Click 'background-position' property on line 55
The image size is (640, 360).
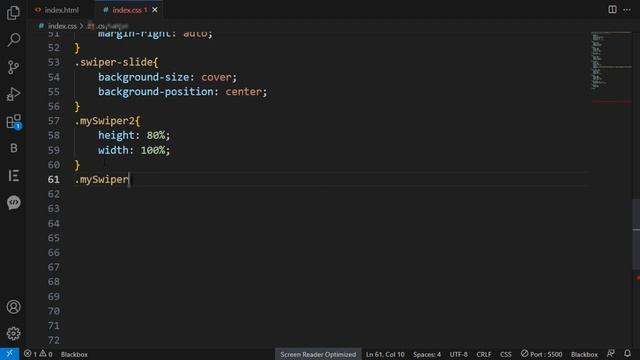(x=156, y=92)
